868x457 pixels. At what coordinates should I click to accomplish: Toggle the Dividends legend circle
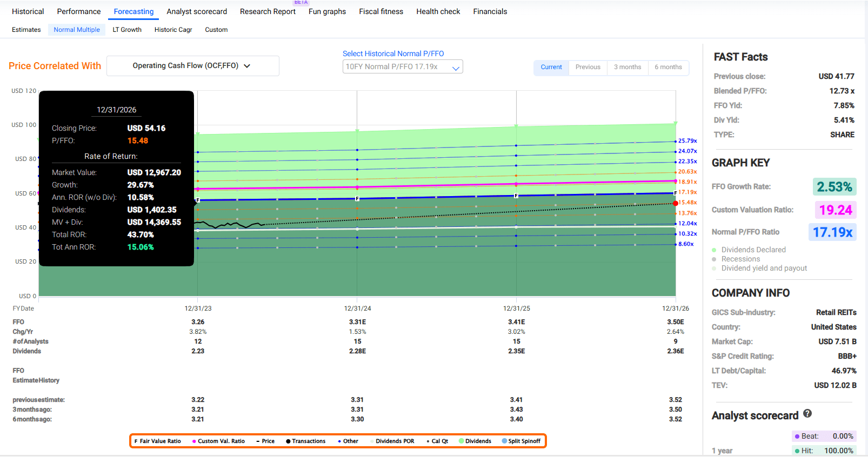click(x=462, y=441)
